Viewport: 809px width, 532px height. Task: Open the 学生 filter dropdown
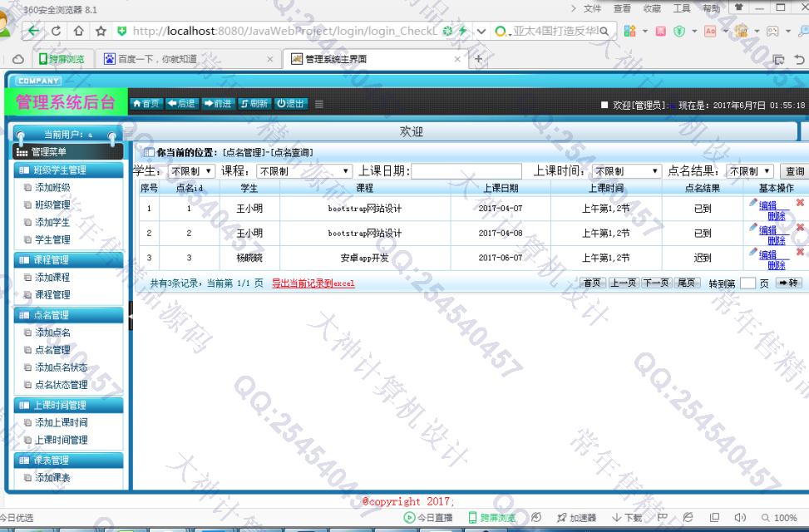tap(191, 170)
